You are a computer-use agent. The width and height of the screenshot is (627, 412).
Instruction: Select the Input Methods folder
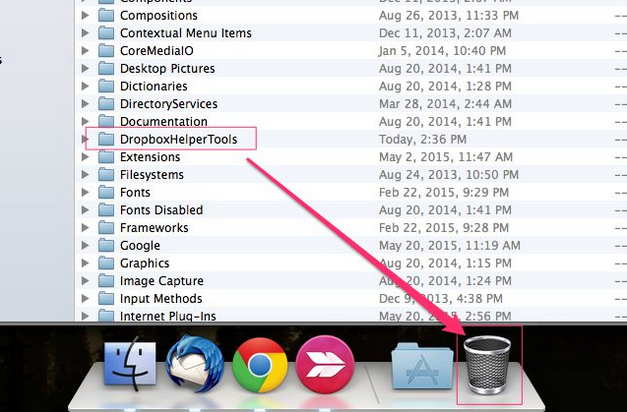coord(160,299)
